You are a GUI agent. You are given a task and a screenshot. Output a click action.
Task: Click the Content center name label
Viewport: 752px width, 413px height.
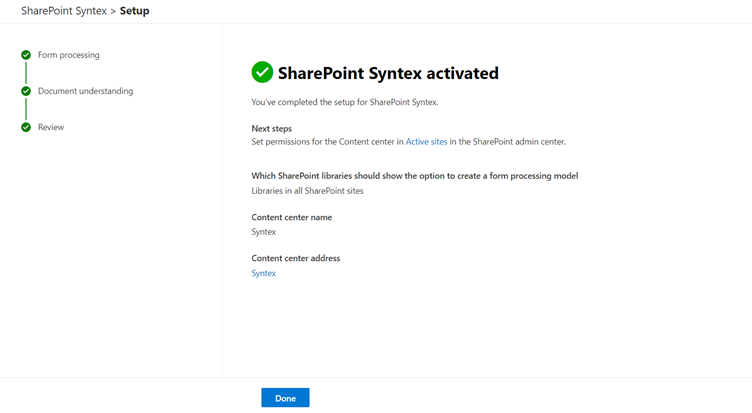292,217
